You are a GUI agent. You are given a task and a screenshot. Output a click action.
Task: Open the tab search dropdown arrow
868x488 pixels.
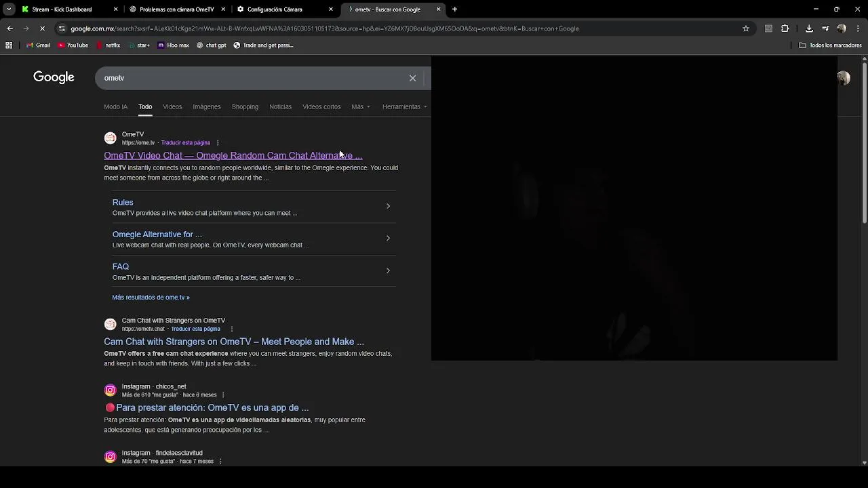tap(9, 9)
